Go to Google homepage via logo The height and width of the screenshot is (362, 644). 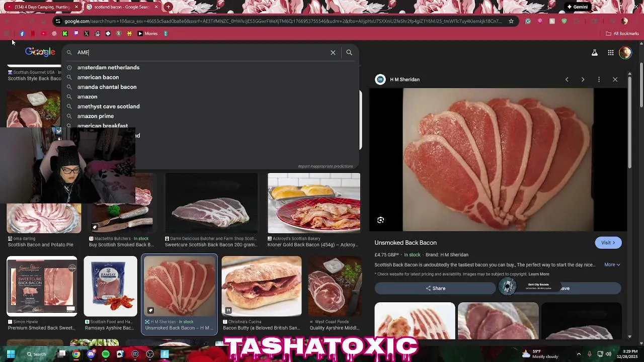click(x=40, y=52)
